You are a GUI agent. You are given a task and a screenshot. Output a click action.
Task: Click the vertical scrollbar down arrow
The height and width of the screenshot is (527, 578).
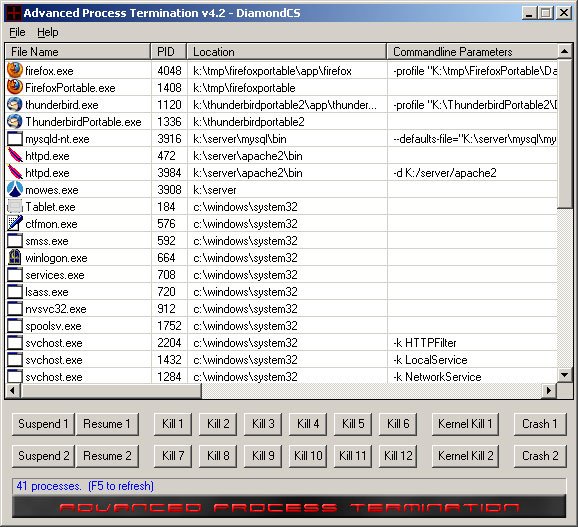564,375
